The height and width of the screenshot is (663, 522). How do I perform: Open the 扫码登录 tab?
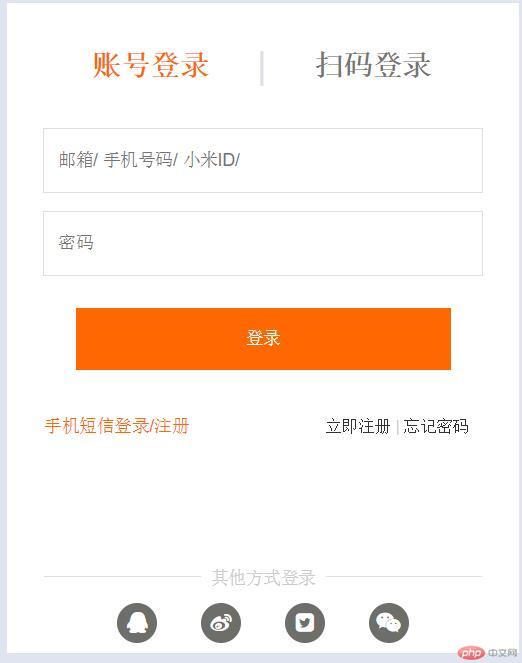pos(373,65)
